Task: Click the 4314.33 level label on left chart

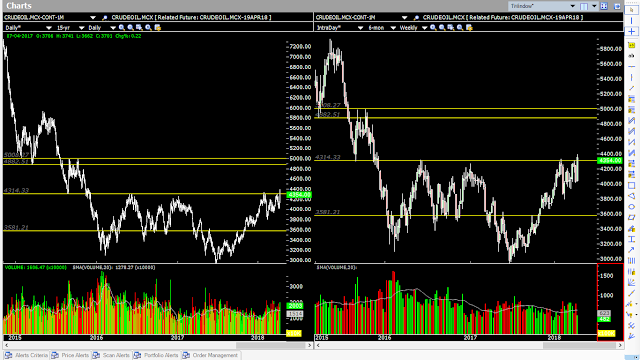Action: (x=16, y=190)
